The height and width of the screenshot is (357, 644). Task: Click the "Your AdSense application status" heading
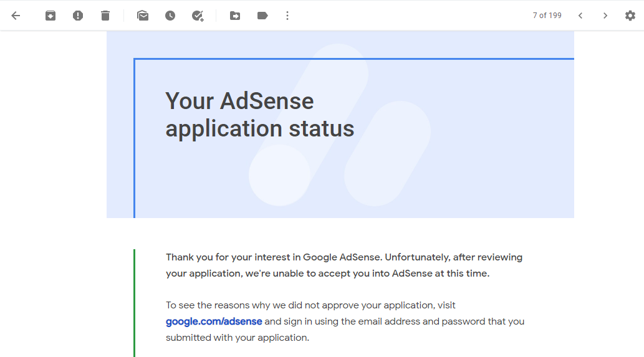(x=259, y=115)
